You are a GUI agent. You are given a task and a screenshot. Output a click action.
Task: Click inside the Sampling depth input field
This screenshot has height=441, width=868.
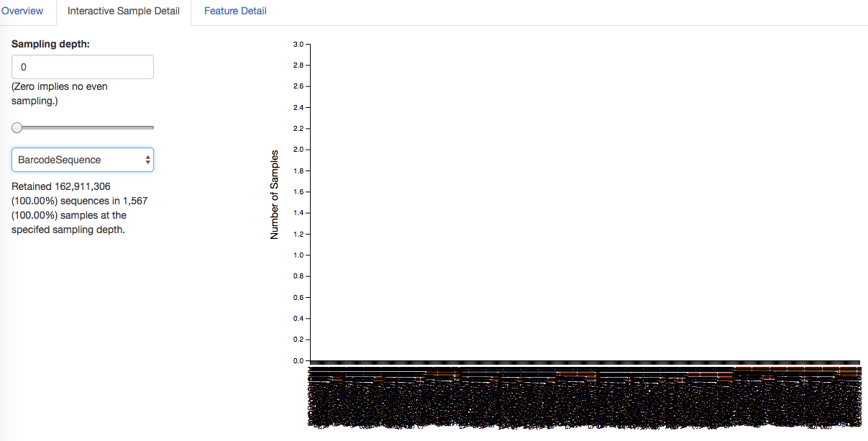click(x=82, y=66)
